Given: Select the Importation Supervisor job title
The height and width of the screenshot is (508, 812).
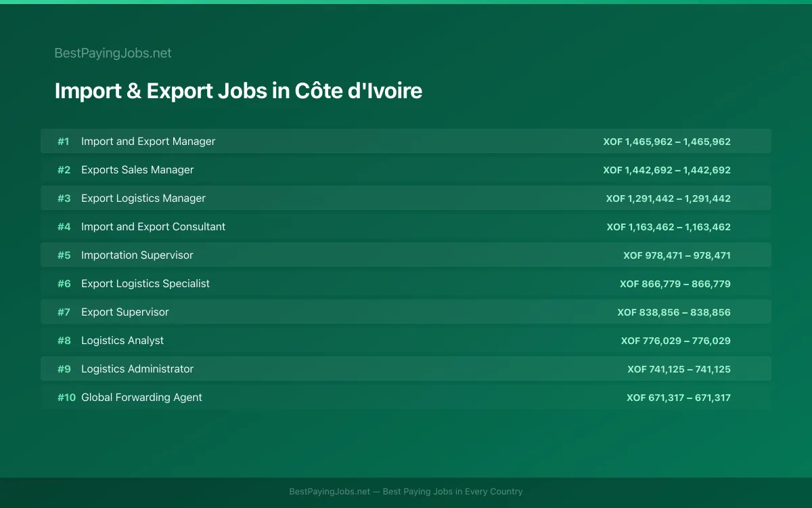Looking at the screenshot, I should coord(137,255).
